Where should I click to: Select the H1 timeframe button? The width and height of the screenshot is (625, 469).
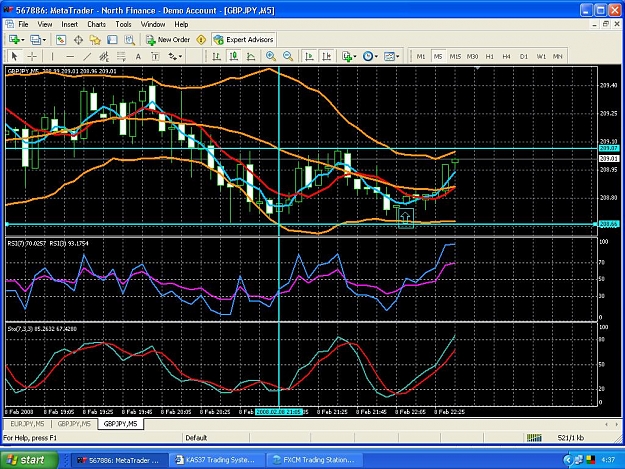coord(489,57)
